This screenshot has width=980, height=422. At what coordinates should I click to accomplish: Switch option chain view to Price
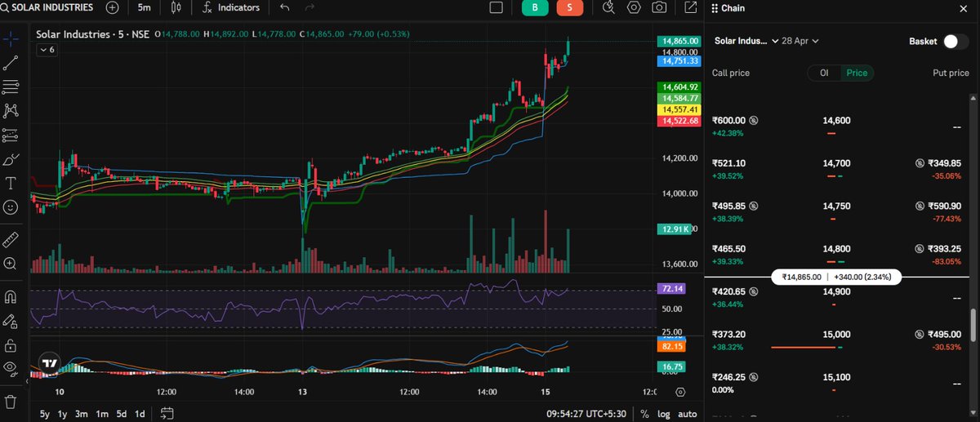click(x=857, y=73)
